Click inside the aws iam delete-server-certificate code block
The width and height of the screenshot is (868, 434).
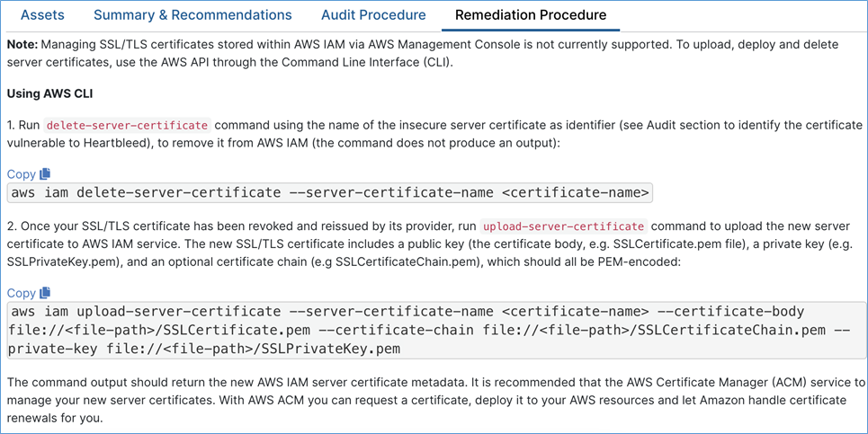(x=330, y=192)
